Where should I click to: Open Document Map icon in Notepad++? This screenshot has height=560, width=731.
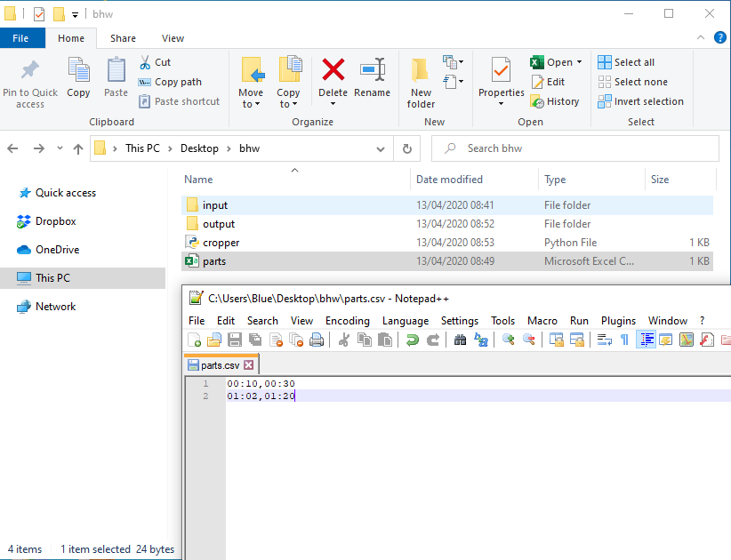click(x=687, y=340)
